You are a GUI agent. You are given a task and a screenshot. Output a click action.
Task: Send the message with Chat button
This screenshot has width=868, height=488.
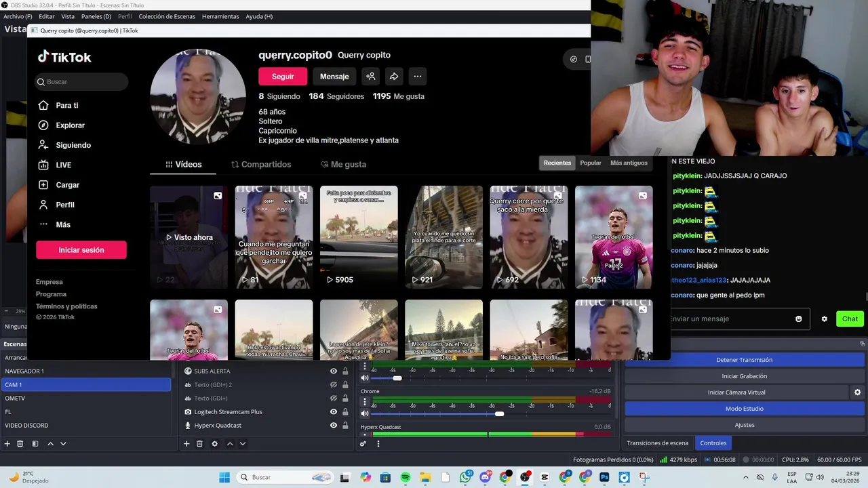pos(850,319)
